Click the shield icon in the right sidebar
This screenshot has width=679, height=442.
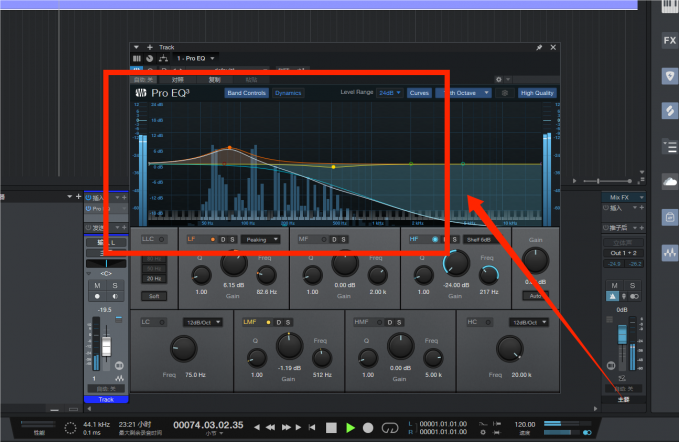point(669,76)
